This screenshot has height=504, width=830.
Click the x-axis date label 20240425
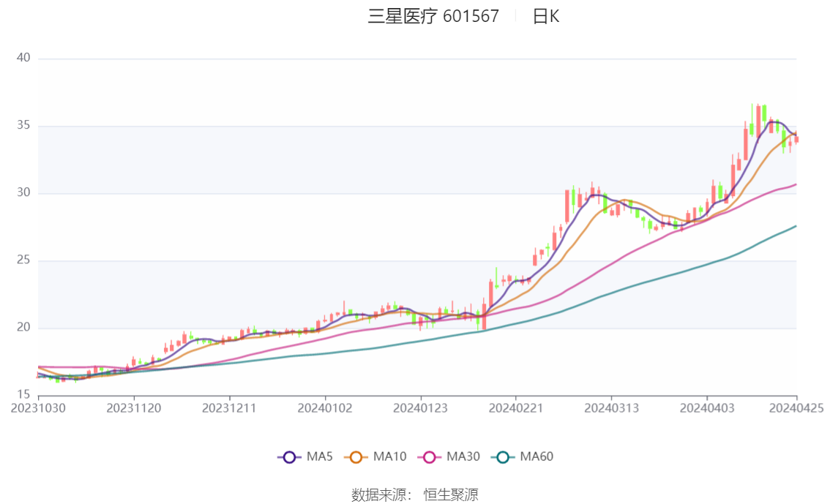coord(796,408)
